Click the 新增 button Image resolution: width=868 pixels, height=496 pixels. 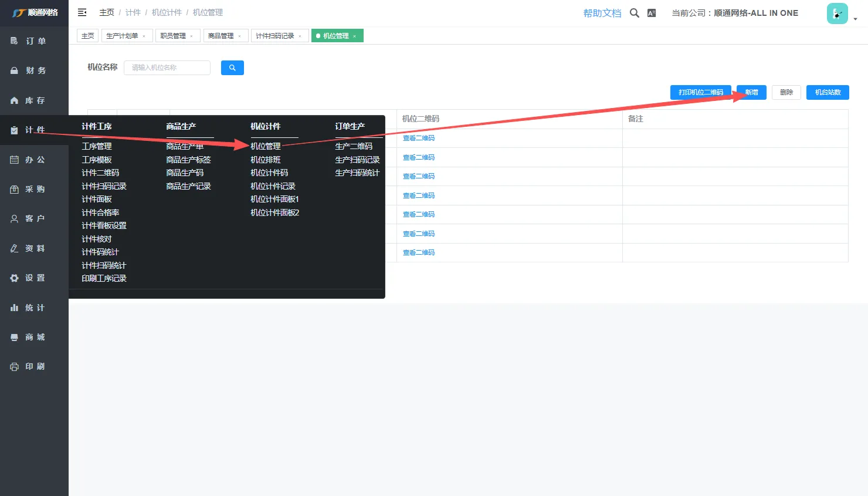tap(751, 92)
